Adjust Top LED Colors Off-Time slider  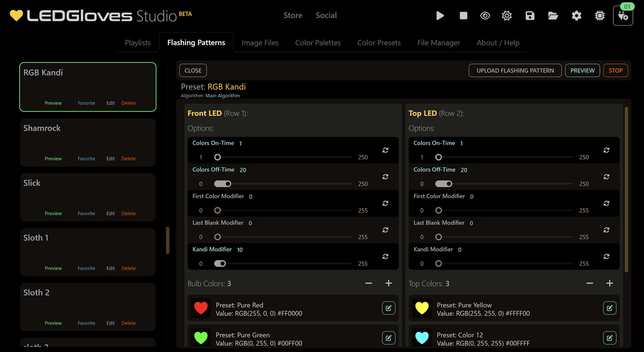(504, 184)
